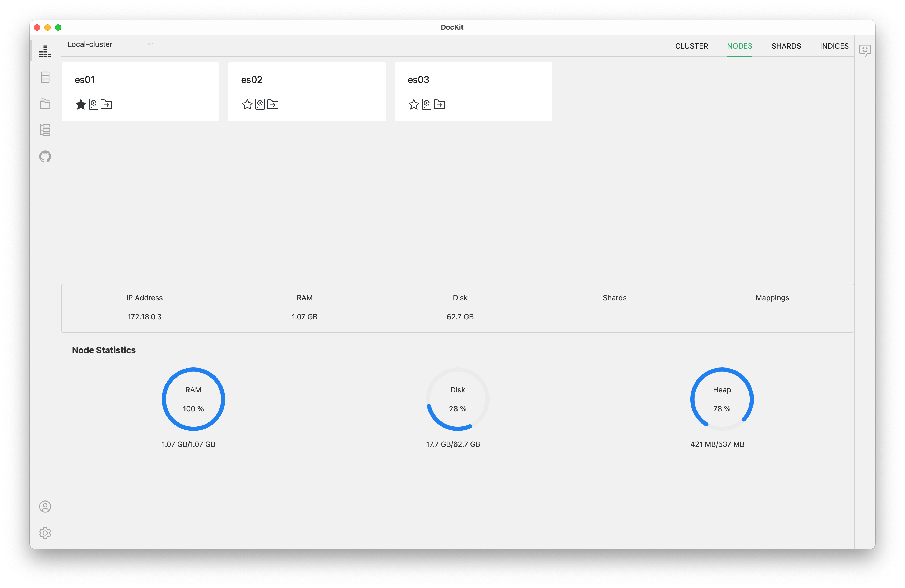Click the disk usage icon on es02 card
This screenshot has height=588, width=905.
click(x=260, y=104)
